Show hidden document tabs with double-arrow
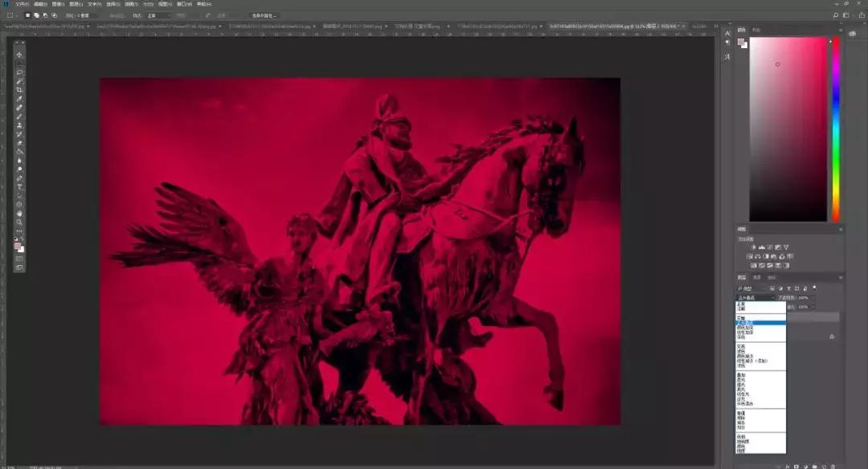 click(716, 26)
